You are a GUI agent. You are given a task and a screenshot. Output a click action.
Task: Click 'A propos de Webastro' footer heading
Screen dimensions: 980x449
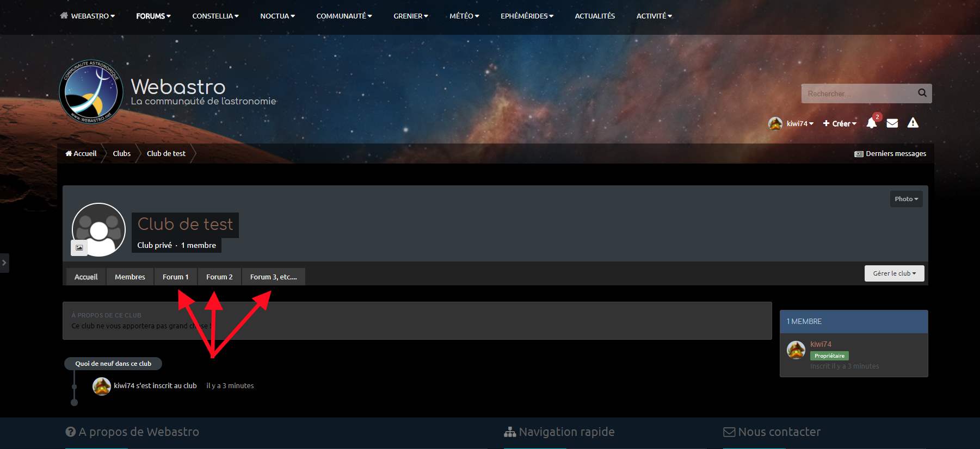pyautogui.click(x=132, y=432)
